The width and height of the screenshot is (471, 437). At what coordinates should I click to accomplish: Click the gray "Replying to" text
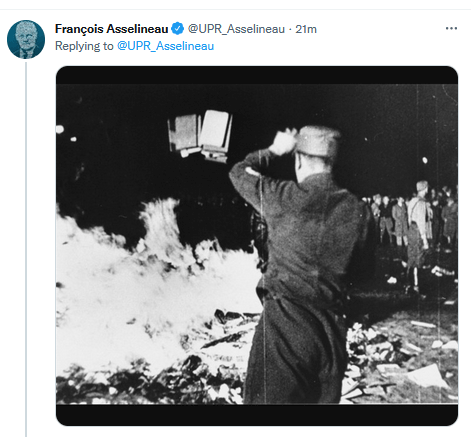[84, 46]
